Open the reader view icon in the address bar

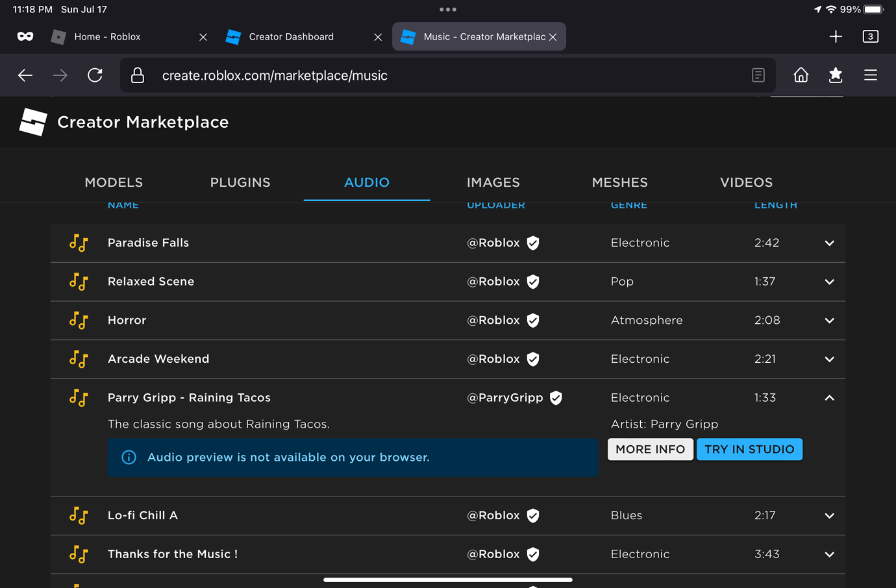tap(758, 75)
